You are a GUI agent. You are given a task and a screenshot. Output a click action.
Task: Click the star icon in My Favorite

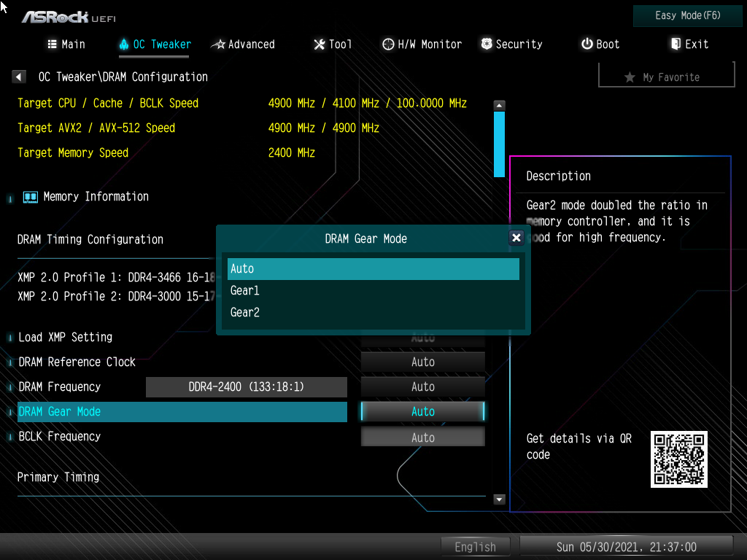630,77
